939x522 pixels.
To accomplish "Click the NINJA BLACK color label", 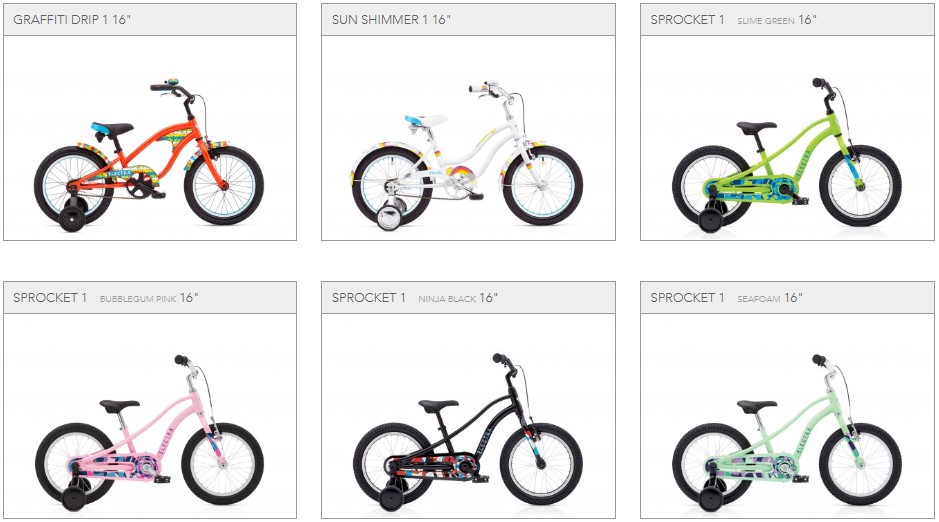I will (x=447, y=299).
